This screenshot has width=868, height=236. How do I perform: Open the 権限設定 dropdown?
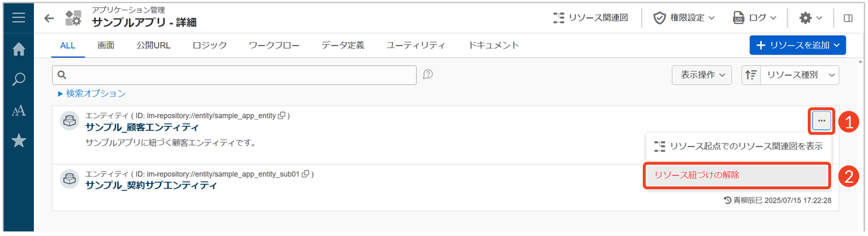click(x=684, y=18)
